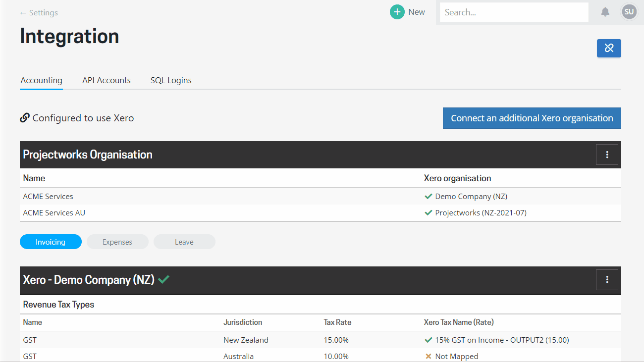Click inside the Search field

click(514, 12)
